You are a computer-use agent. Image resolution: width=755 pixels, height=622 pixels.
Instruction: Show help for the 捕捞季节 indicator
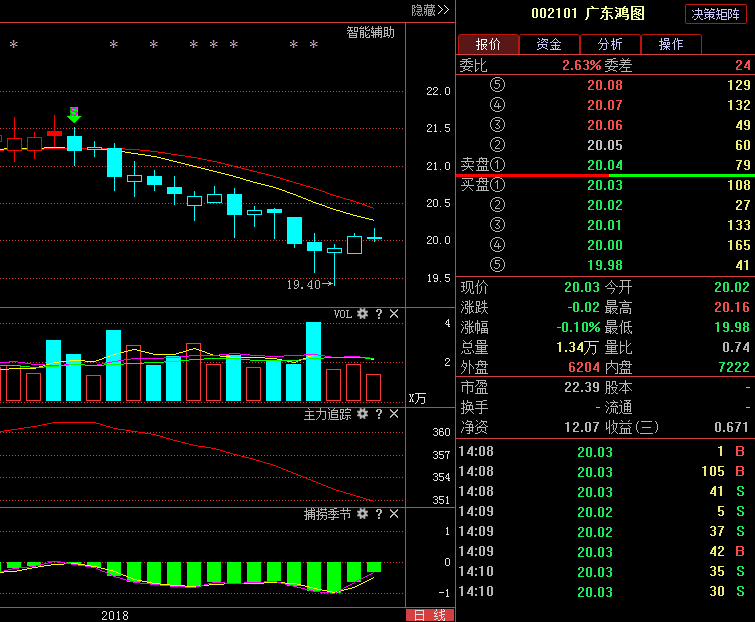click(379, 513)
